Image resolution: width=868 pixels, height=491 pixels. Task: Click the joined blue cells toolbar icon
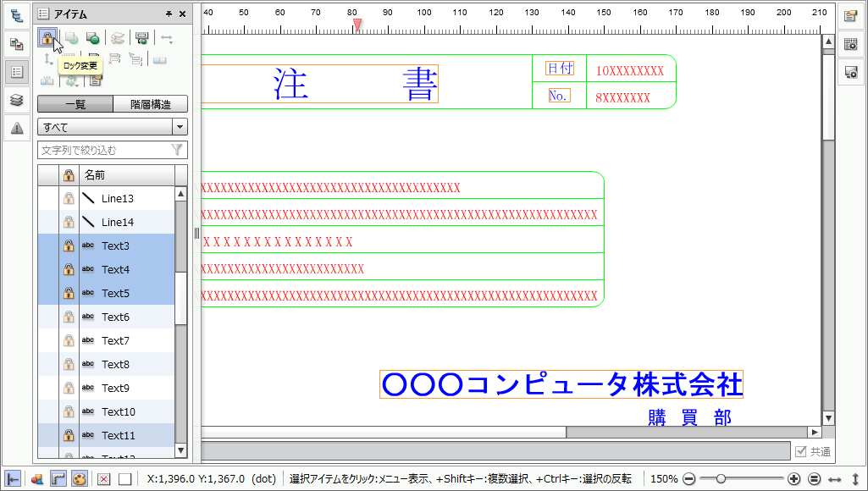coord(160,60)
